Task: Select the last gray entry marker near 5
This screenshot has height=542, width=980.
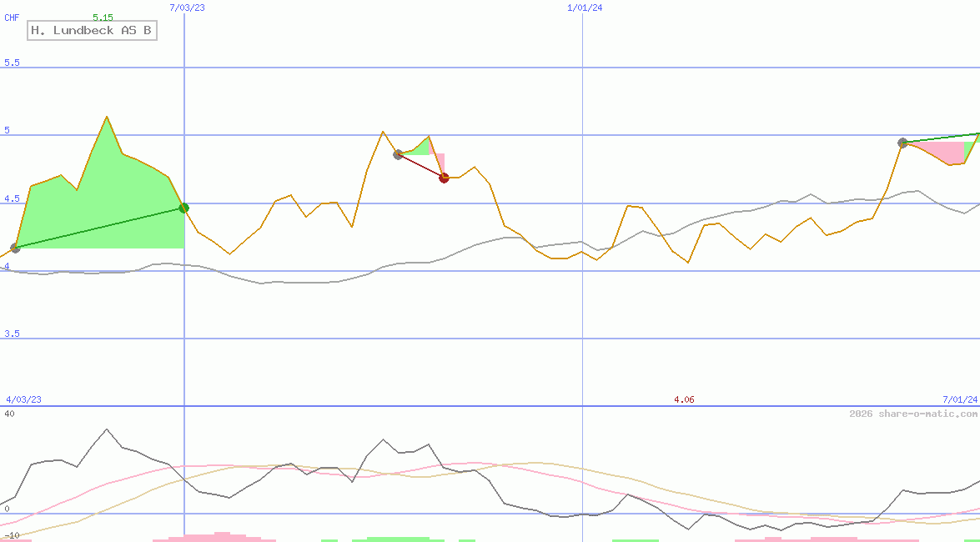Action: point(902,143)
